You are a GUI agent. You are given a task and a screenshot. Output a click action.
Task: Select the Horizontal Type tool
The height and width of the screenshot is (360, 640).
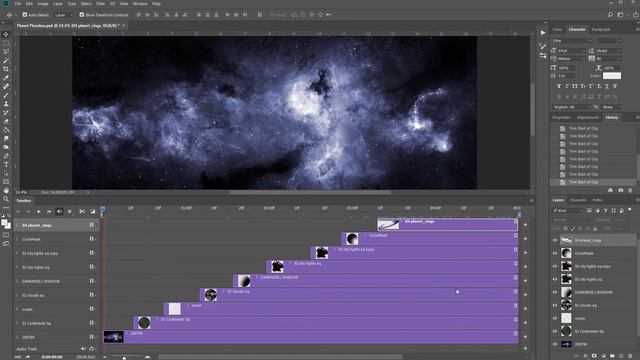tap(6, 164)
